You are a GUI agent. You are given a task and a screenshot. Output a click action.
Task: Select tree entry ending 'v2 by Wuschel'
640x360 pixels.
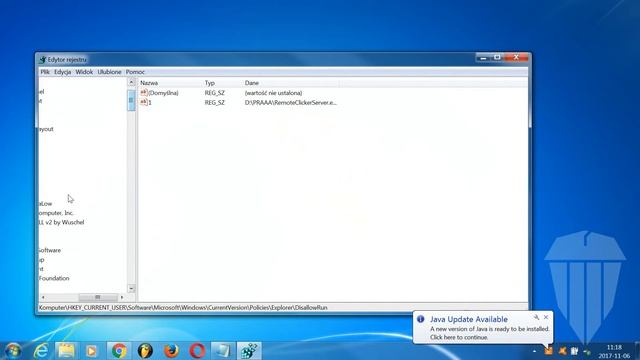pyautogui.click(x=62, y=222)
